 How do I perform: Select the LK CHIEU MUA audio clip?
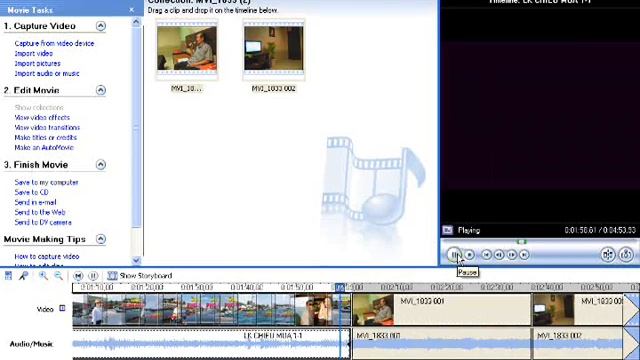211,344
